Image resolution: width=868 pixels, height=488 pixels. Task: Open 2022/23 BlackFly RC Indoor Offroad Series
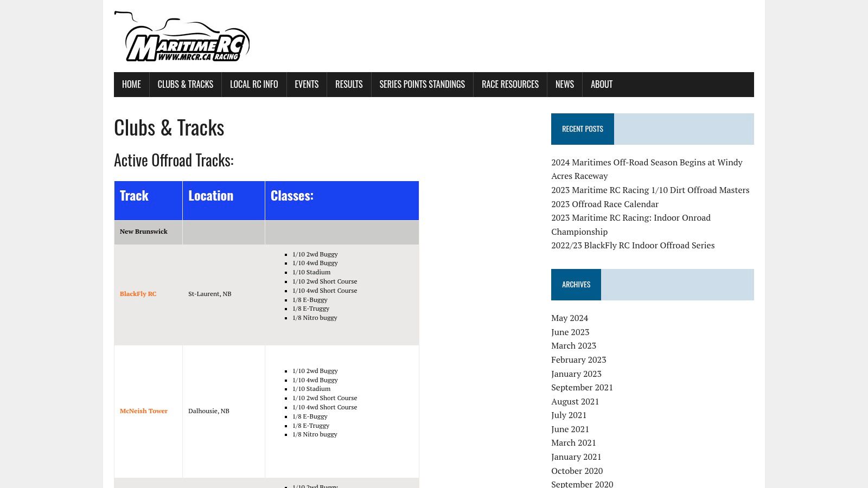[x=633, y=245]
